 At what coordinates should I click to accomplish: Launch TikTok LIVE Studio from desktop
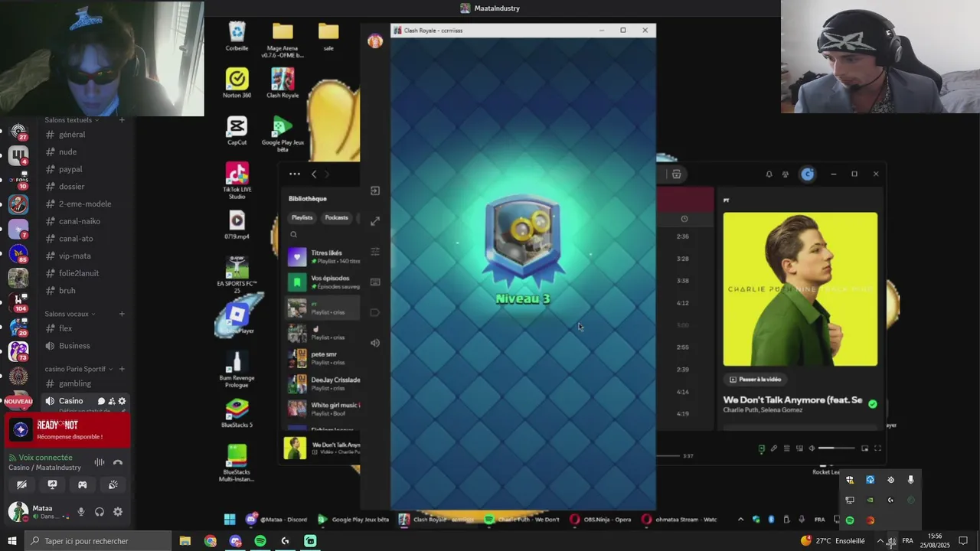click(x=237, y=181)
